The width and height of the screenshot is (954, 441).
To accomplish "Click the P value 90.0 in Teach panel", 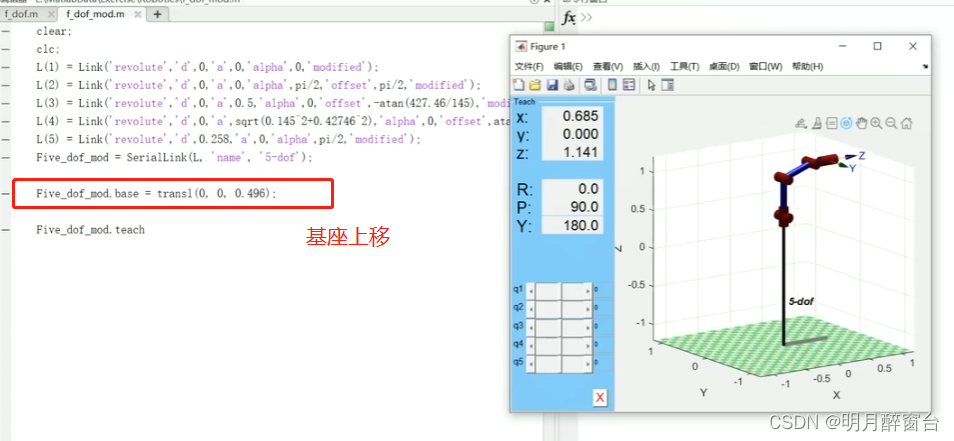I will click(572, 207).
